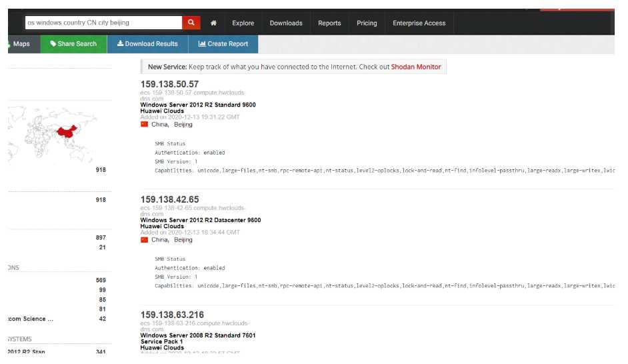The image size is (628, 364).
Task: Focus the search query input field
Action: tap(104, 23)
